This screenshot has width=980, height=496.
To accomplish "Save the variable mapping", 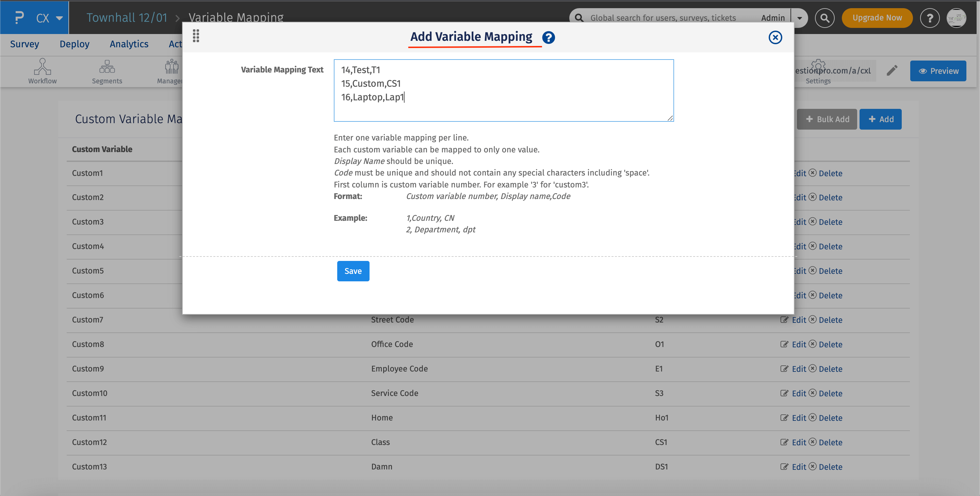I will (x=353, y=271).
